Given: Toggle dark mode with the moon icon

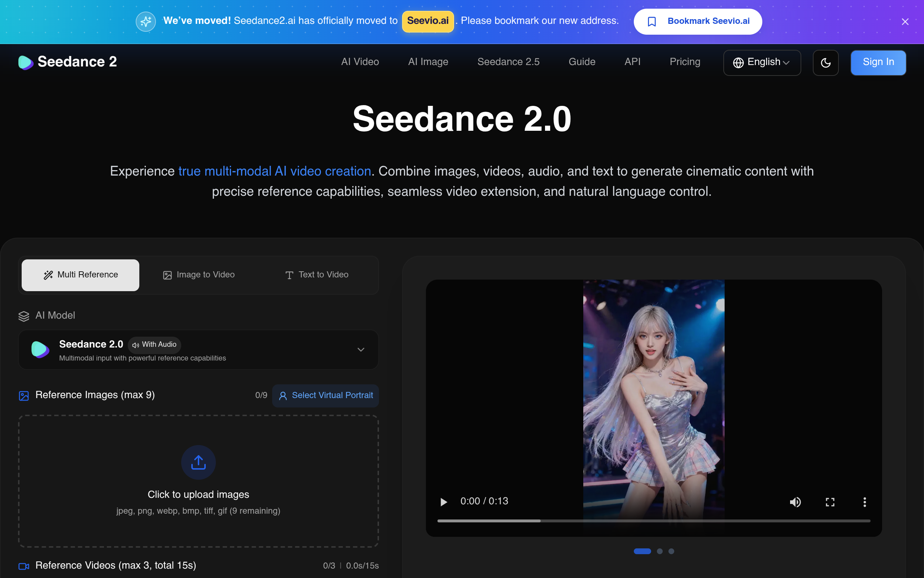Looking at the screenshot, I should pyautogui.click(x=825, y=63).
